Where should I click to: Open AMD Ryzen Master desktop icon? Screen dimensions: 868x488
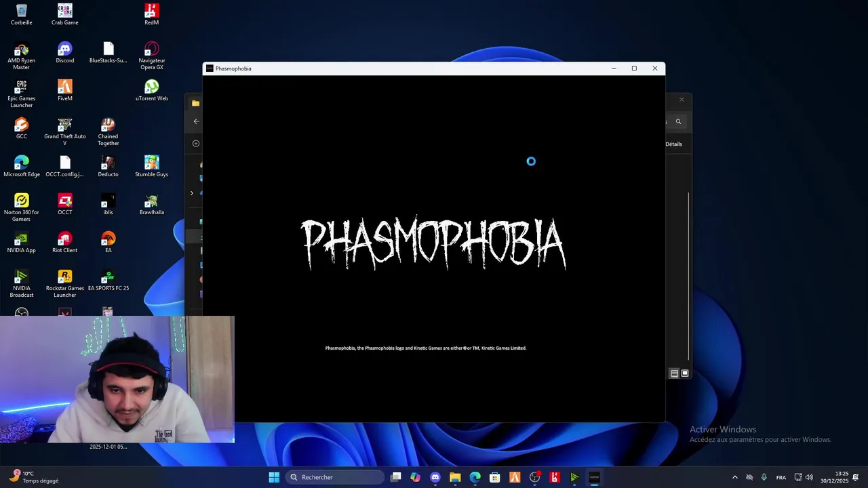pos(21,56)
